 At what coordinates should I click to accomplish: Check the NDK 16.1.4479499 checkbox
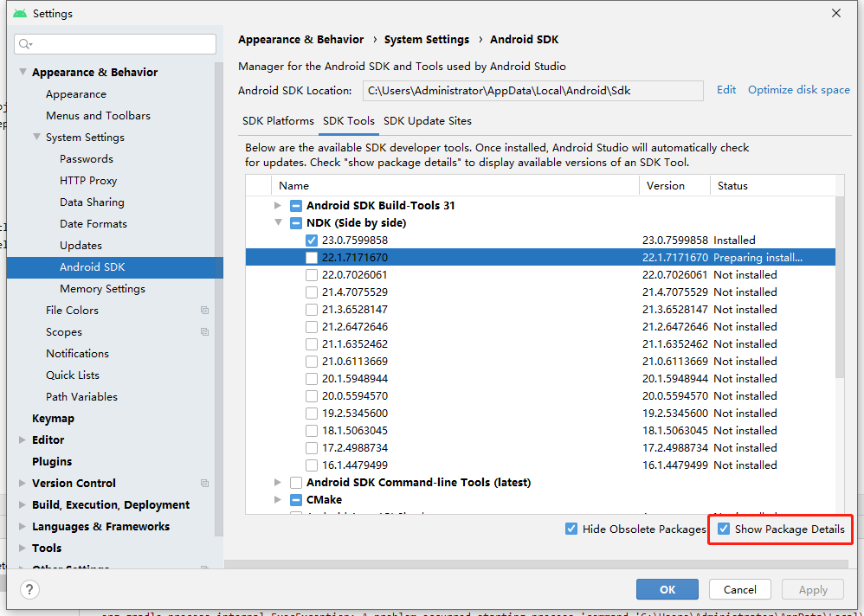pyautogui.click(x=312, y=465)
